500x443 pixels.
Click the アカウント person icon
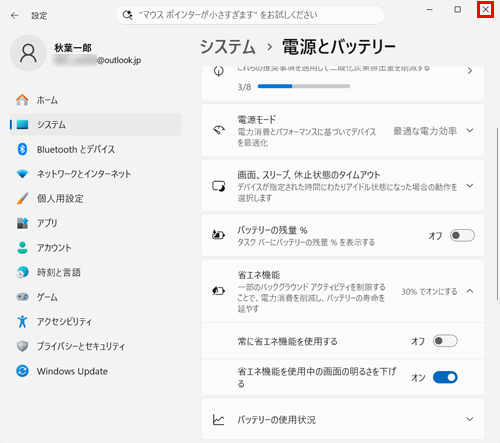[x=22, y=248]
